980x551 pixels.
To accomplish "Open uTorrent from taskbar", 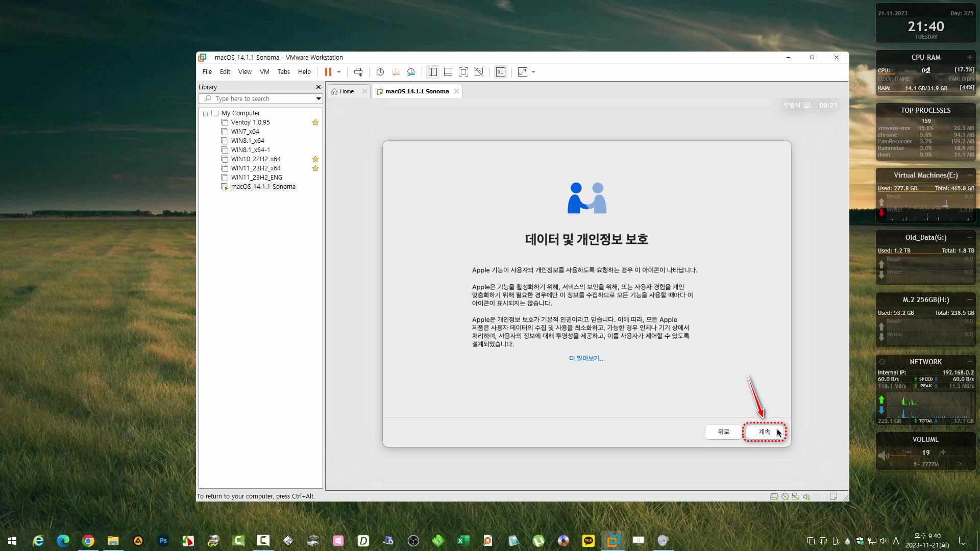I will [538, 541].
